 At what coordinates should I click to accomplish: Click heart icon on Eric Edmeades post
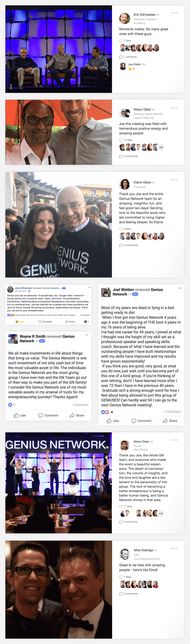click(x=121, y=41)
